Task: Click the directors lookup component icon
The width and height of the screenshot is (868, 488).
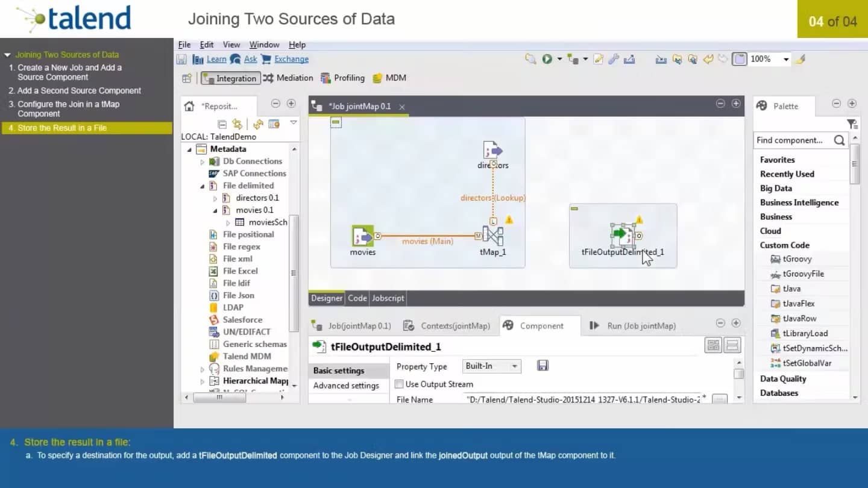Action: click(492, 151)
